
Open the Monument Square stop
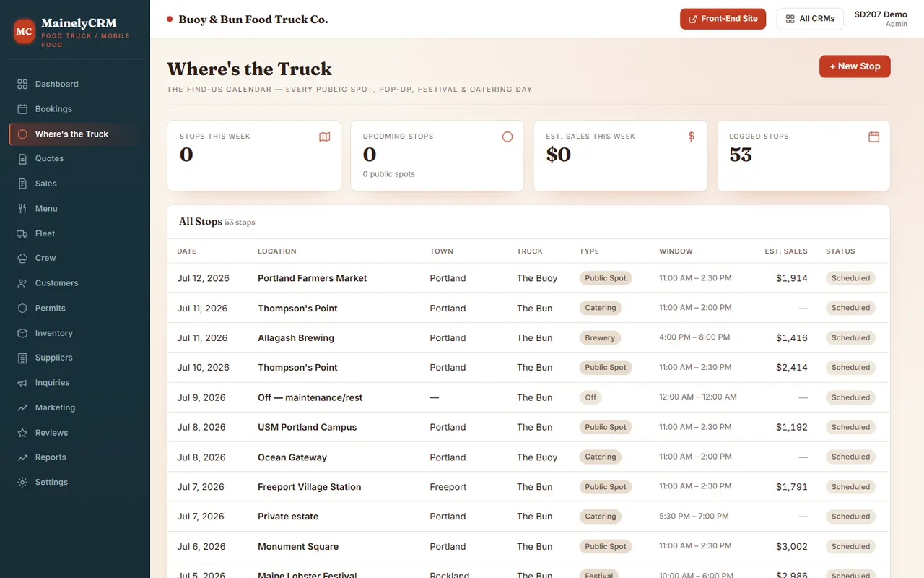click(298, 547)
